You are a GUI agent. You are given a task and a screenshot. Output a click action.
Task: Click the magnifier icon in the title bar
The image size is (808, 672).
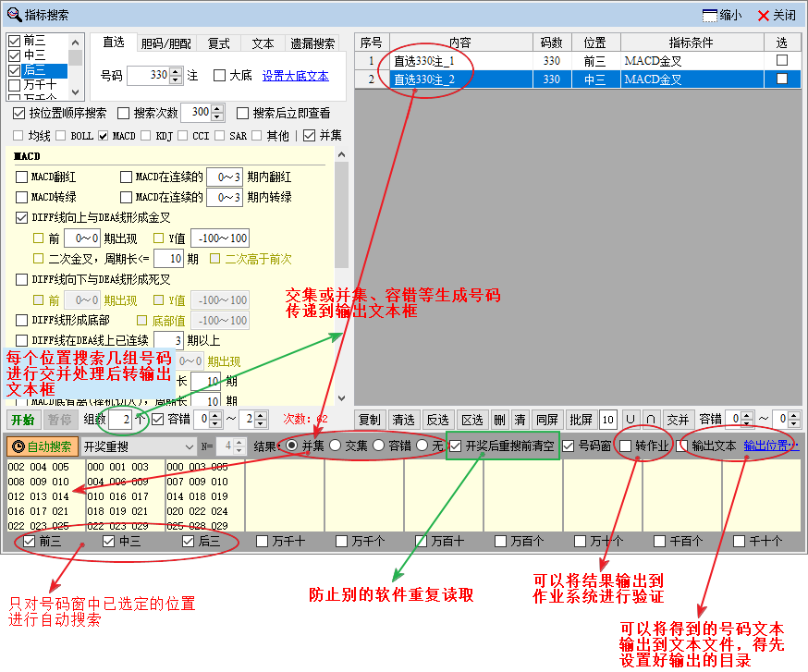tap(13, 15)
